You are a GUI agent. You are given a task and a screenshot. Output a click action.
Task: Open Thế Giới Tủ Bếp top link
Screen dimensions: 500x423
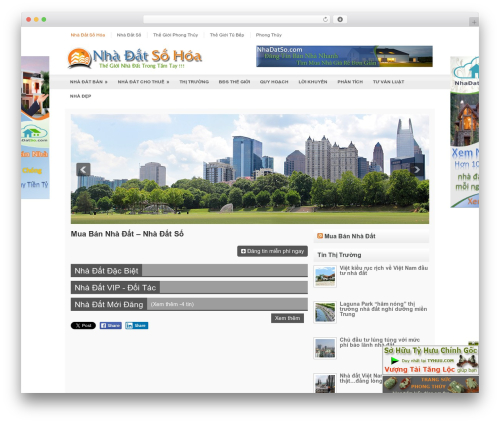[227, 35]
